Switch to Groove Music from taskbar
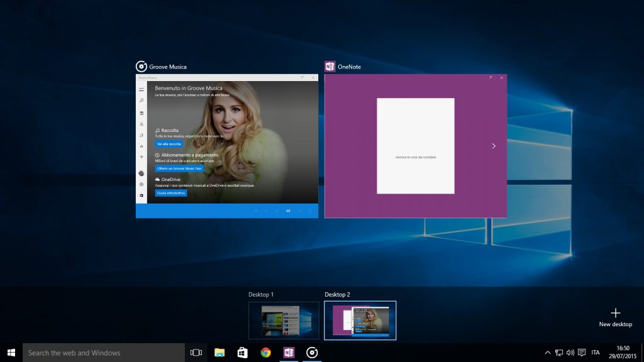 tap(312, 353)
